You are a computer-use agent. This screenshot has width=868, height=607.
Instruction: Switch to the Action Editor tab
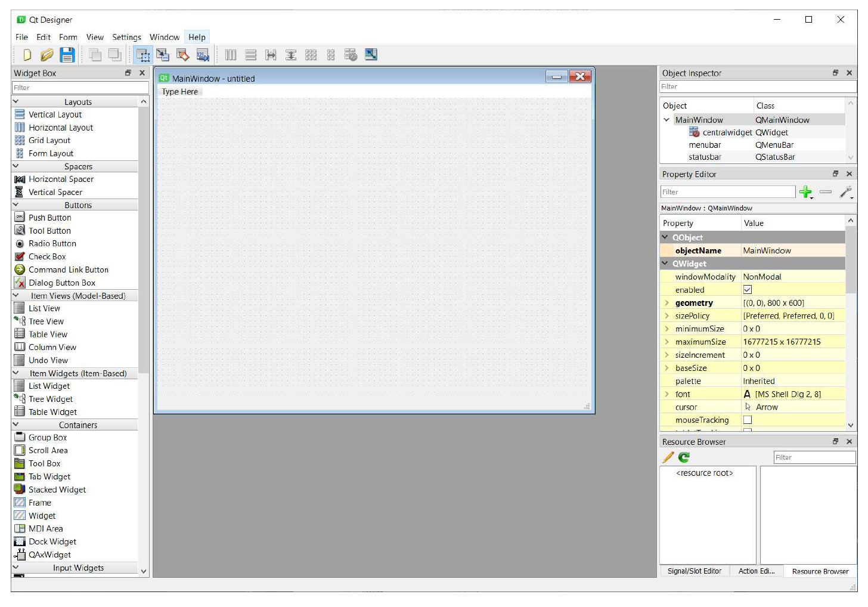pyautogui.click(x=757, y=571)
